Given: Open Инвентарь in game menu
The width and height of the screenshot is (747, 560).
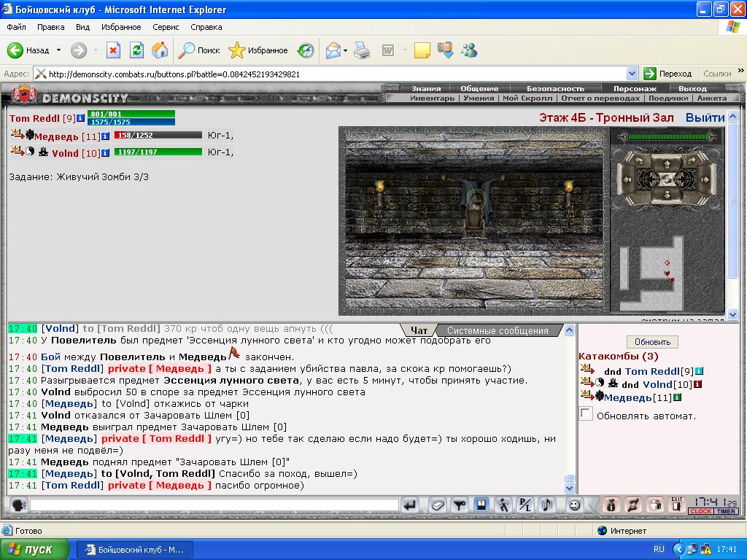Looking at the screenshot, I should click(x=432, y=98).
